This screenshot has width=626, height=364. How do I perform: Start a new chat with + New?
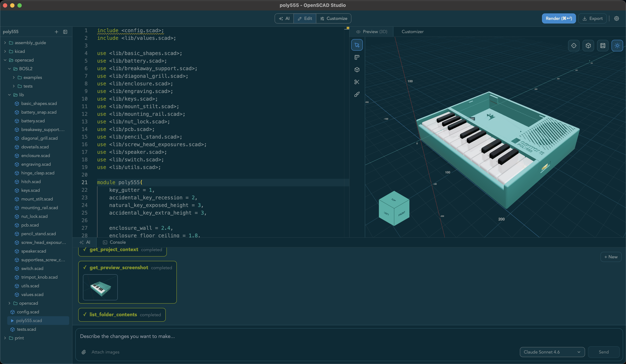[x=611, y=257]
